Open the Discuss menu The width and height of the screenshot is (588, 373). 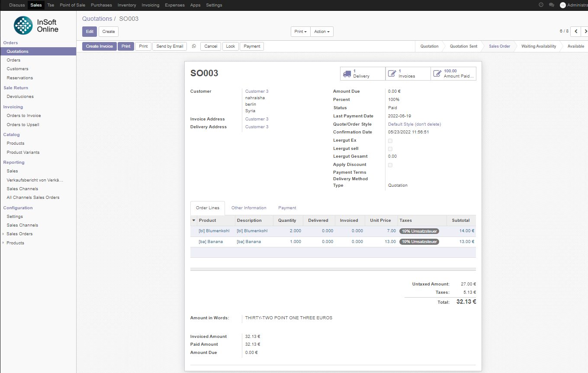17,5
